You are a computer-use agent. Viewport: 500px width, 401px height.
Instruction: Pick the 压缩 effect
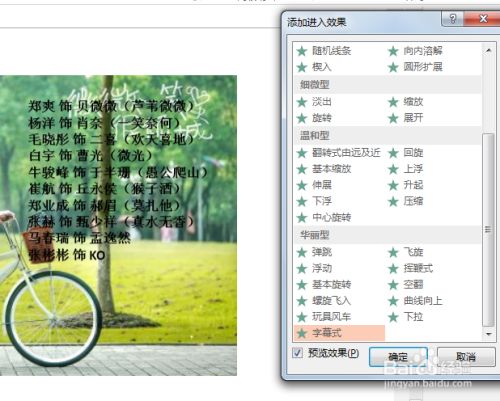(406, 201)
